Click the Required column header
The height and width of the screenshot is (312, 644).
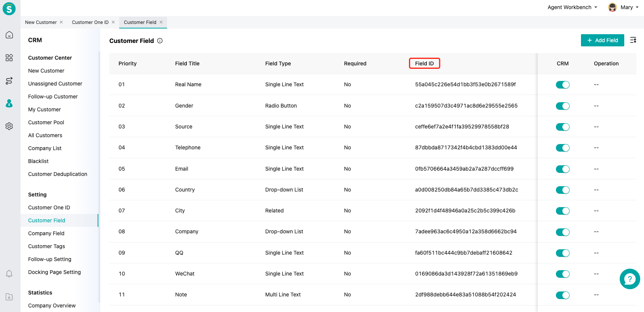pyautogui.click(x=355, y=63)
